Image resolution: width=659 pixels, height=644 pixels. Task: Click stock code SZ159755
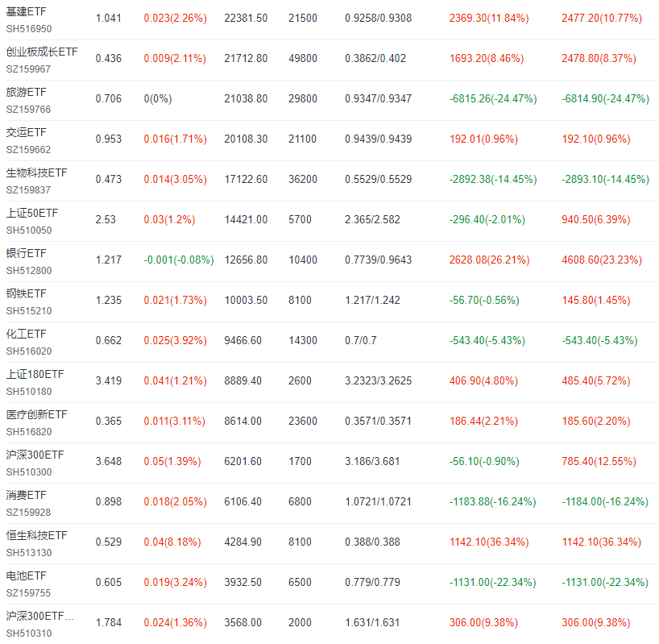(x=28, y=593)
